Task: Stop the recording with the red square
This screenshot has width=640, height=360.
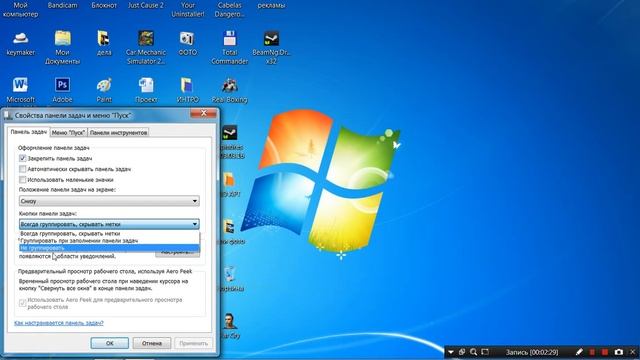Action: pos(605,352)
